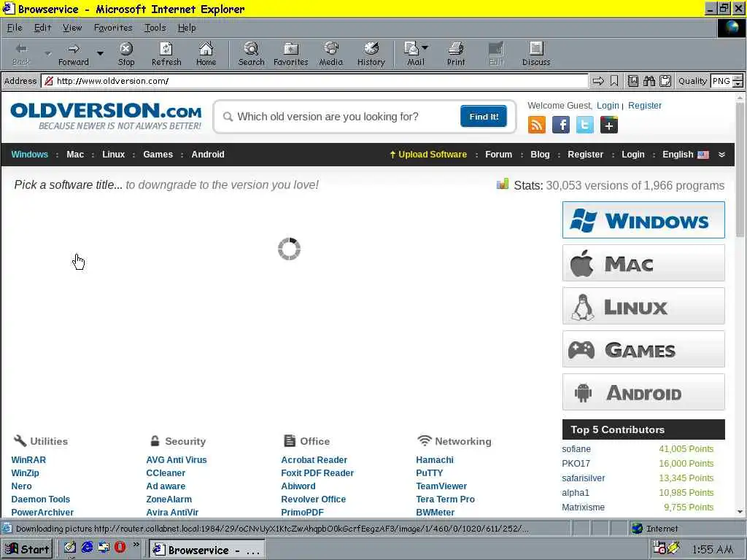Click the WinRAR link under Utilities

(x=28, y=460)
